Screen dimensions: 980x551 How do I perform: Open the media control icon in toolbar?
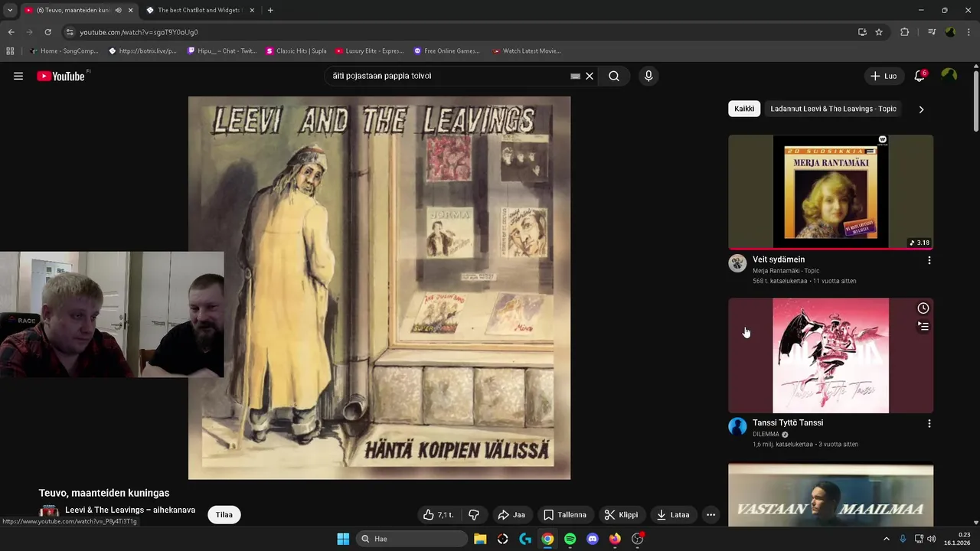(x=932, y=32)
